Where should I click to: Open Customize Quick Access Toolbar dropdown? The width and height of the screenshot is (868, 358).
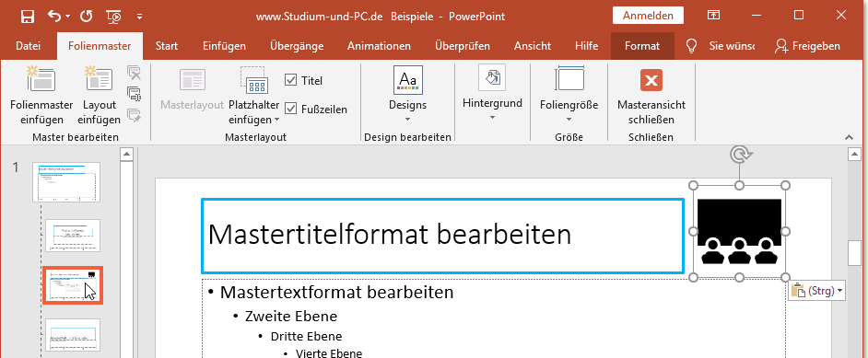139,17
